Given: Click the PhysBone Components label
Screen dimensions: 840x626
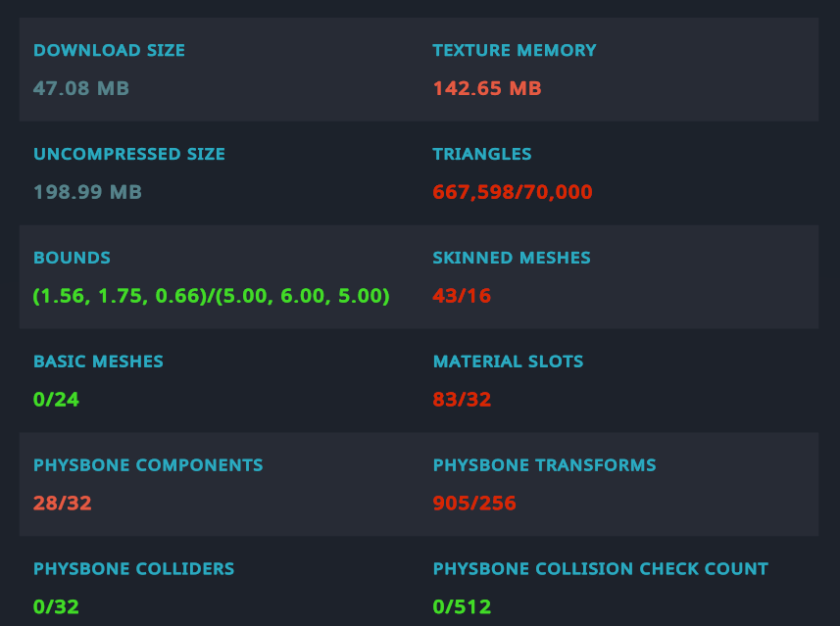Looking at the screenshot, I should point(148,465).
